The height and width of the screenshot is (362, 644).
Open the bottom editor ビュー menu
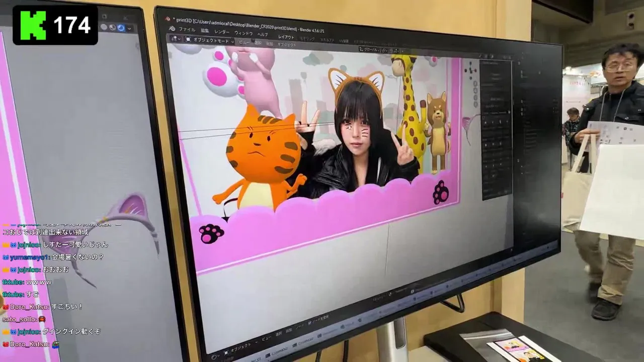tap(267, 338)
